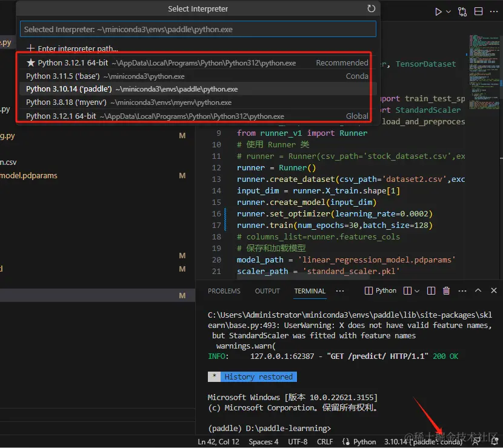Show more panel tabs ellipsis
This screenshot has height=448, width=503.
point(340,291)
